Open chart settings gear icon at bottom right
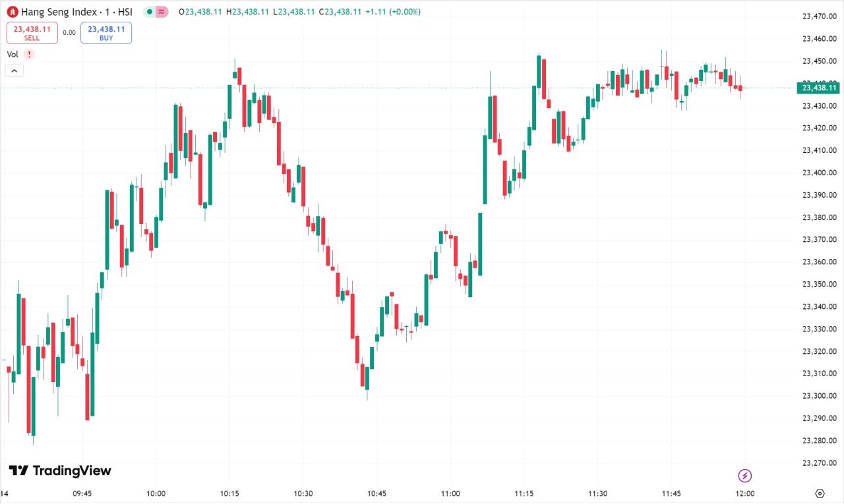Viewport: 844px width, 504px height. [x=820, y=493]
